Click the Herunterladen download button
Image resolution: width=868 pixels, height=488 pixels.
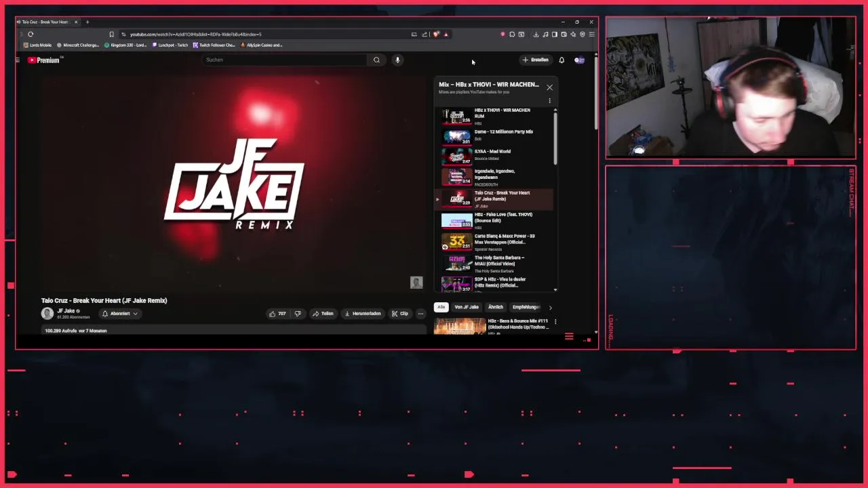[x=363, y=314]
